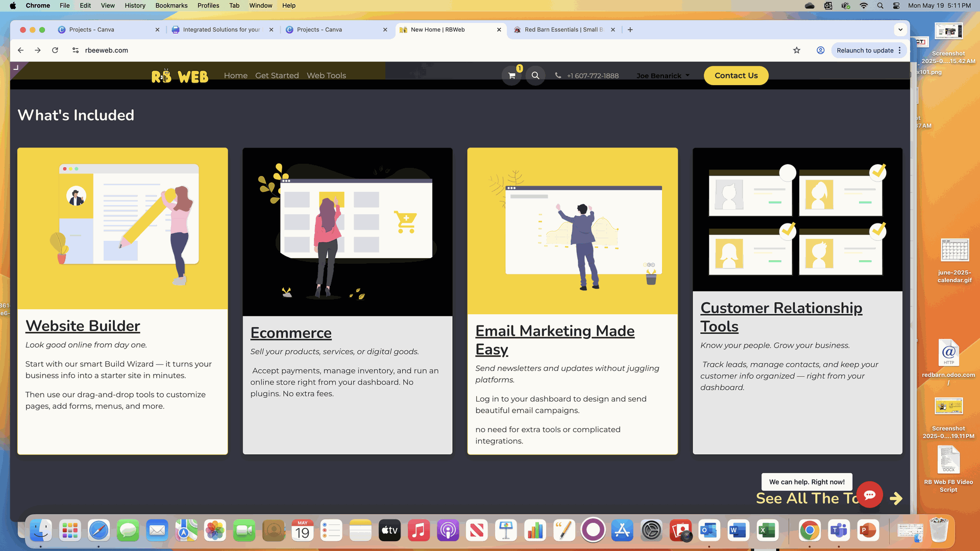Click the Contact Us button
This screenshot has height=551, width=980.
point(736,76)
